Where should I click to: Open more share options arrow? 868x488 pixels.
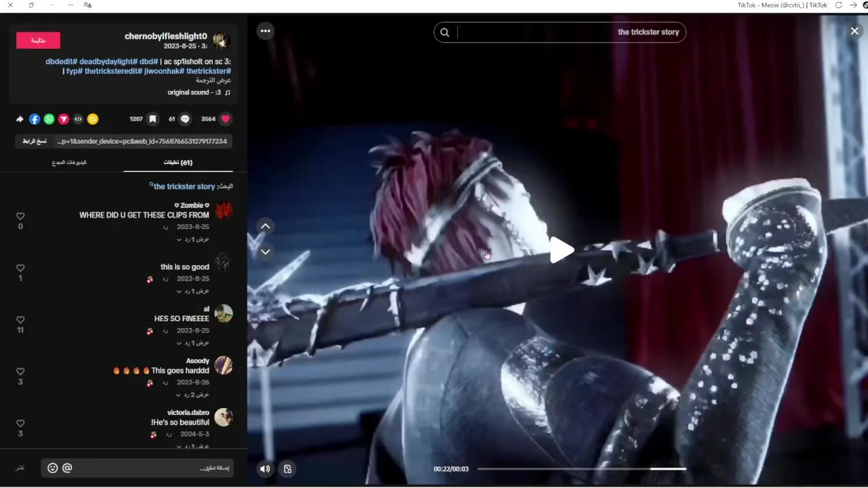(20, 119)
